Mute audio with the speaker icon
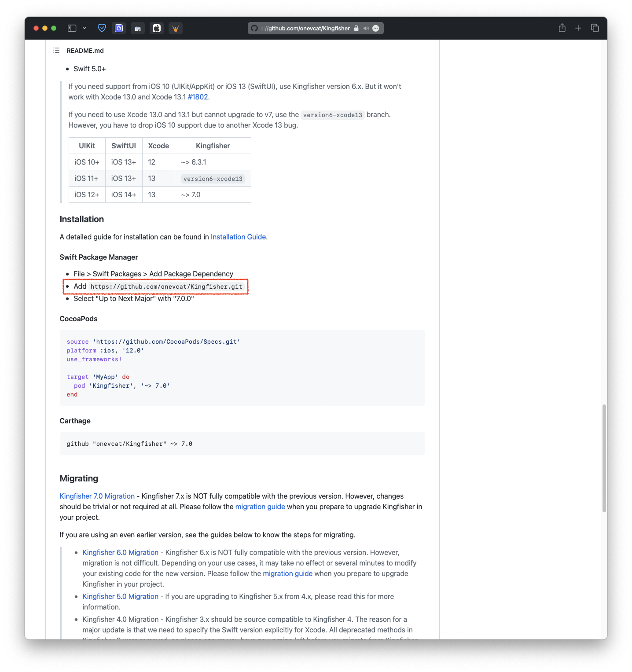Screen dimensions: 632x672 click(x=366, y=28)
